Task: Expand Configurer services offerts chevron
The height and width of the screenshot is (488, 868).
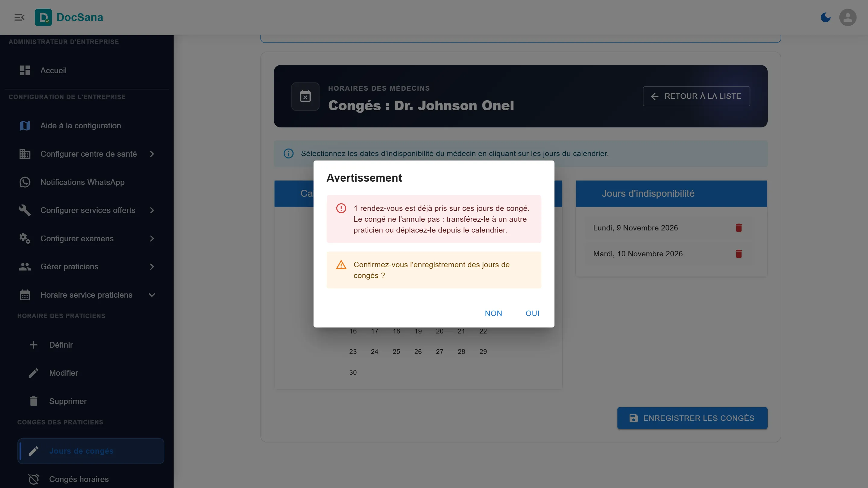Action: click(x=152, y=210)
